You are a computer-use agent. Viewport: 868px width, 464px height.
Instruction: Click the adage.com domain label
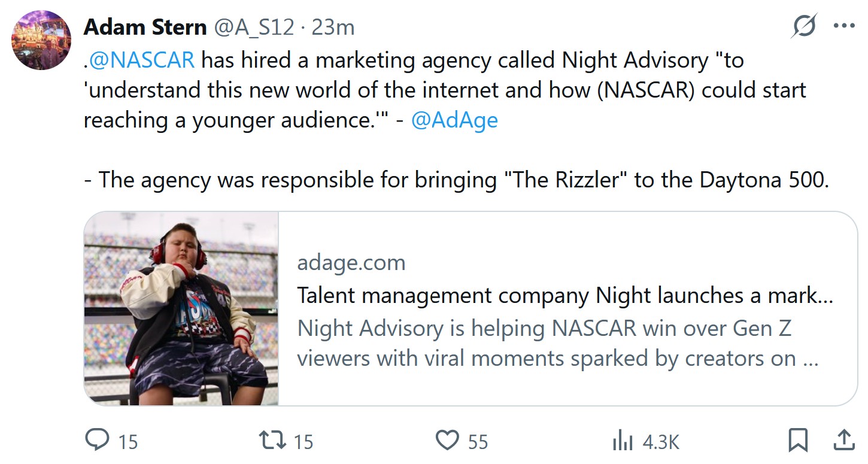[351, 263]
